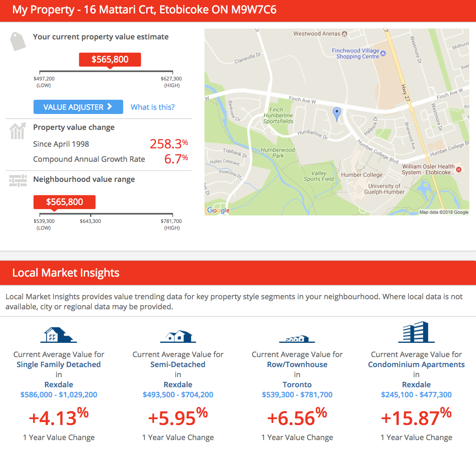Select the Condominium Apartments heading
Image resolution: width=476 pixels, height=456 pixels.
point(416,365)
